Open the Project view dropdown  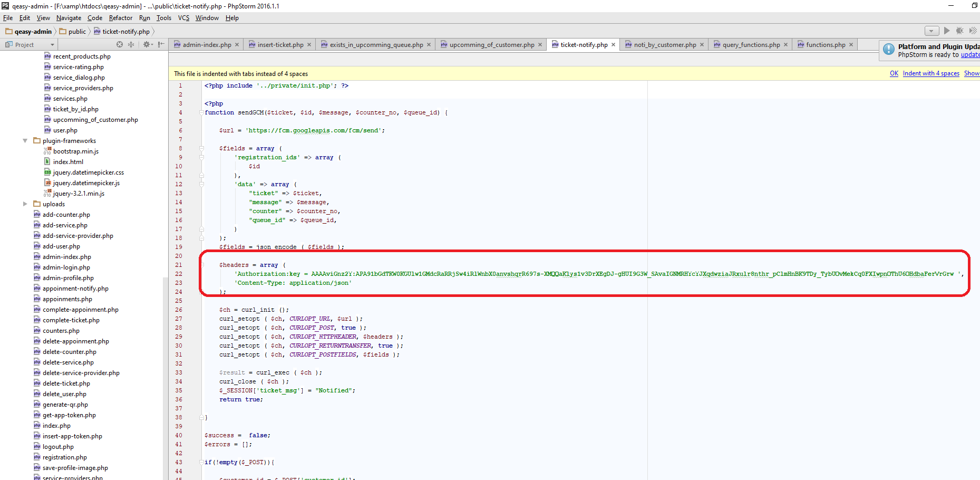point(52,45)
